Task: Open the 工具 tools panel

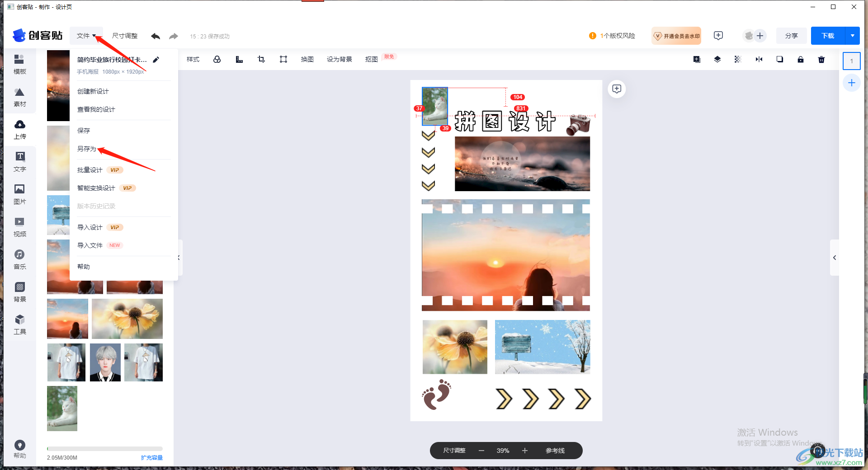Action: pos(19,325)
